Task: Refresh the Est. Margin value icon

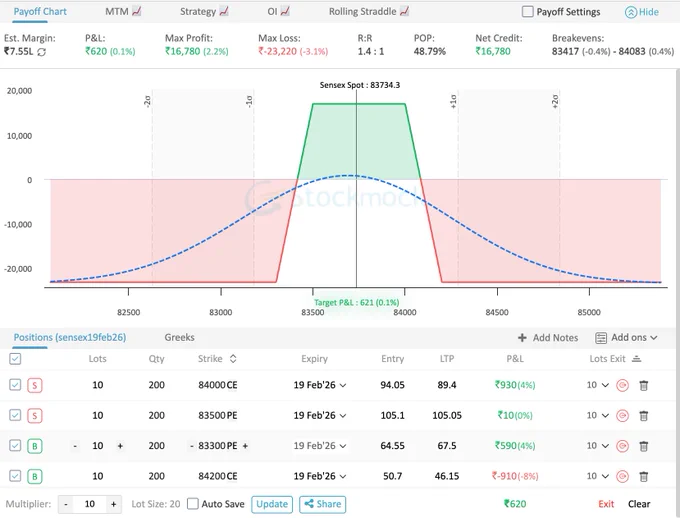Action: (x=42, y=52)
